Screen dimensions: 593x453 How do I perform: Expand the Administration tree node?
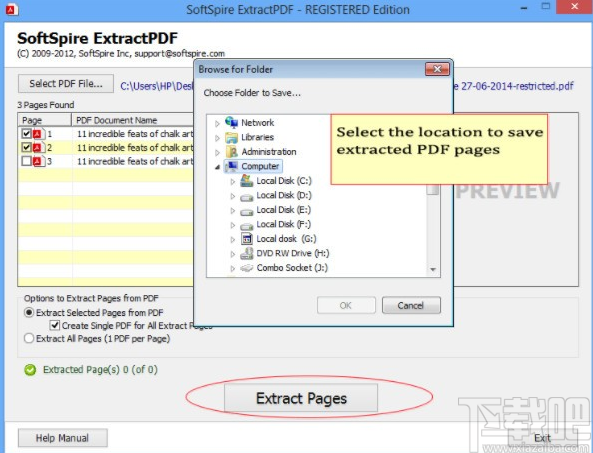217,152
